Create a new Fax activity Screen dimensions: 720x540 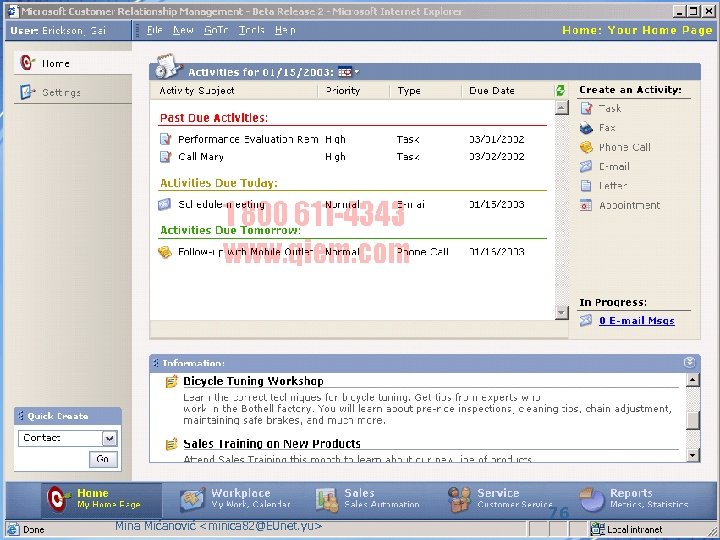pos(597,128)
